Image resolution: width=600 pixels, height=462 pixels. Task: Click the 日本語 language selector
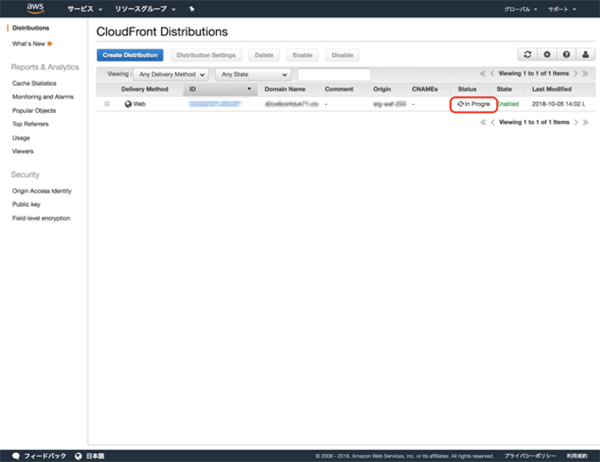click(x=95, y=456)
